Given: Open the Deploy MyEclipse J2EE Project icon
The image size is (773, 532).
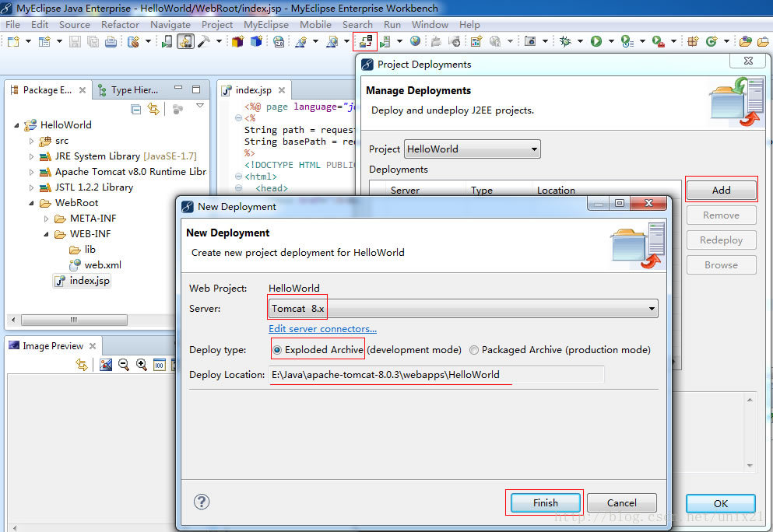Looking at the screenshot, I should point(365,41).
